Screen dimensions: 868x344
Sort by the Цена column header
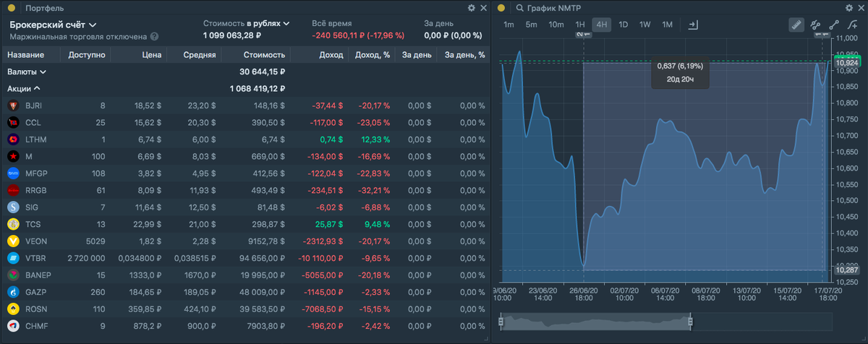click(x=151, y=55)
